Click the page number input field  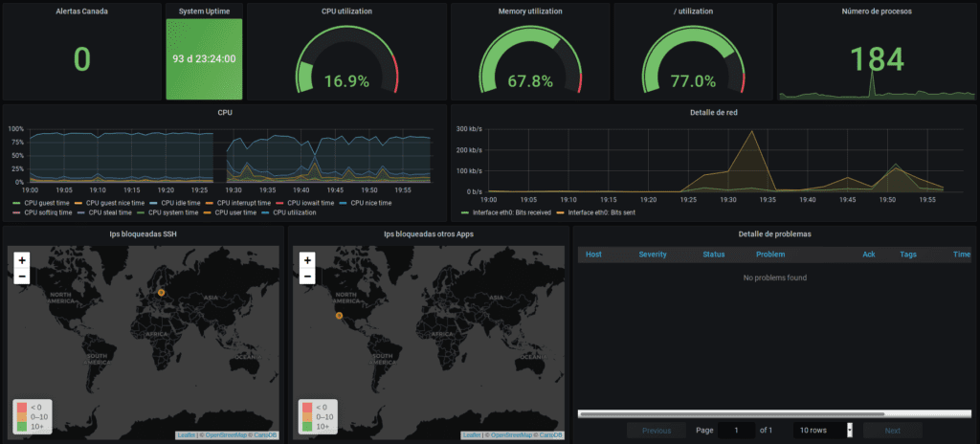(x=736, y=431)
